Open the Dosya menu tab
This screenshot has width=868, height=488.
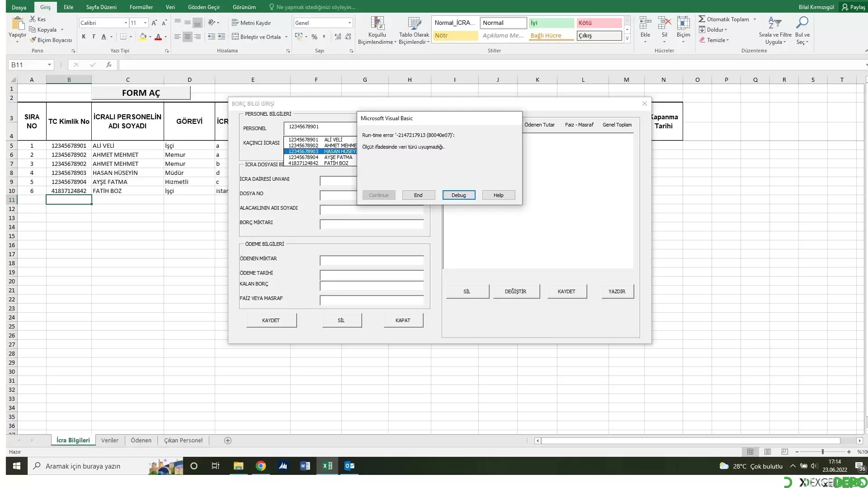click(19, 7)
